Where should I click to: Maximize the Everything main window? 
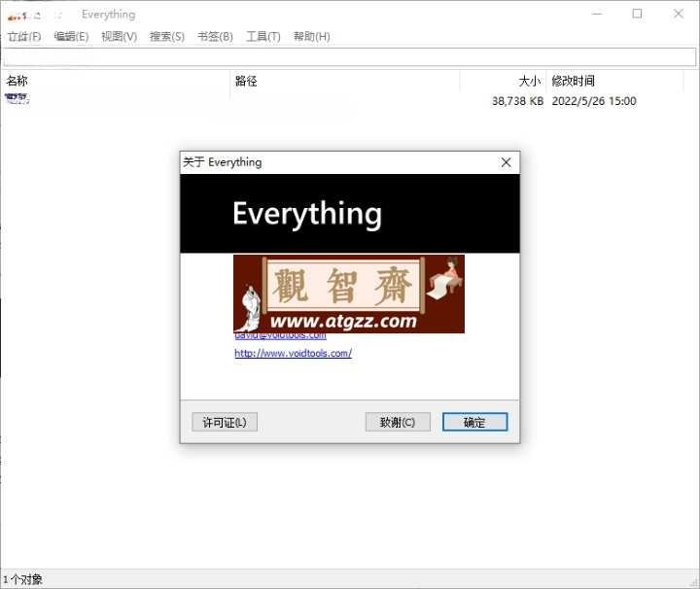(638, 14)
